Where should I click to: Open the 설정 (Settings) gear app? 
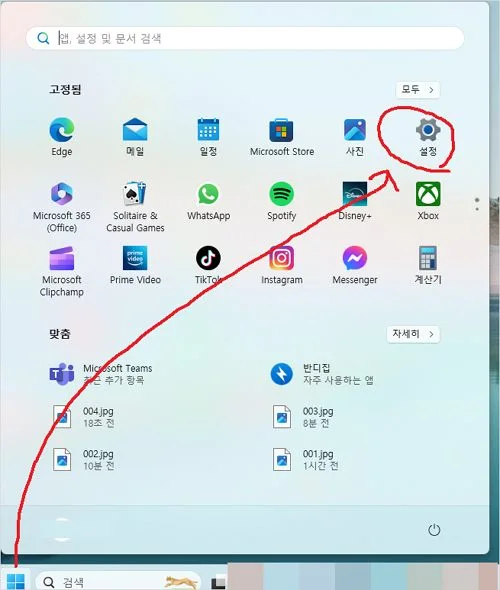(428, 137)
